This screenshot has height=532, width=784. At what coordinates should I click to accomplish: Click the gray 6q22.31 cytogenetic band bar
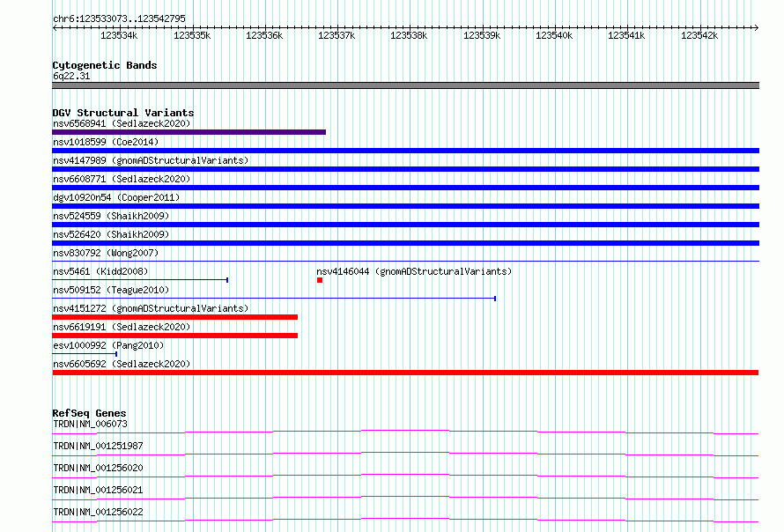pos(405,85)
